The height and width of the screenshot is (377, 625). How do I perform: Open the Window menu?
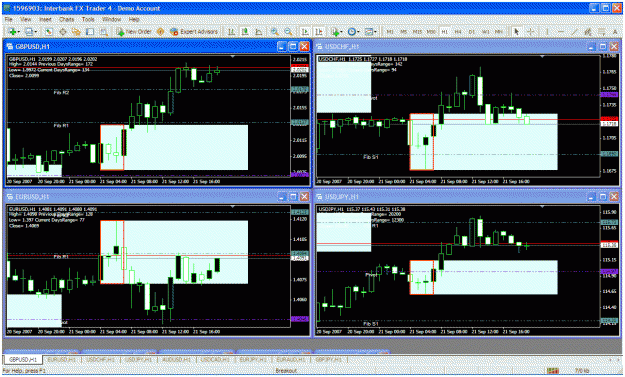[x=112, y=19]
